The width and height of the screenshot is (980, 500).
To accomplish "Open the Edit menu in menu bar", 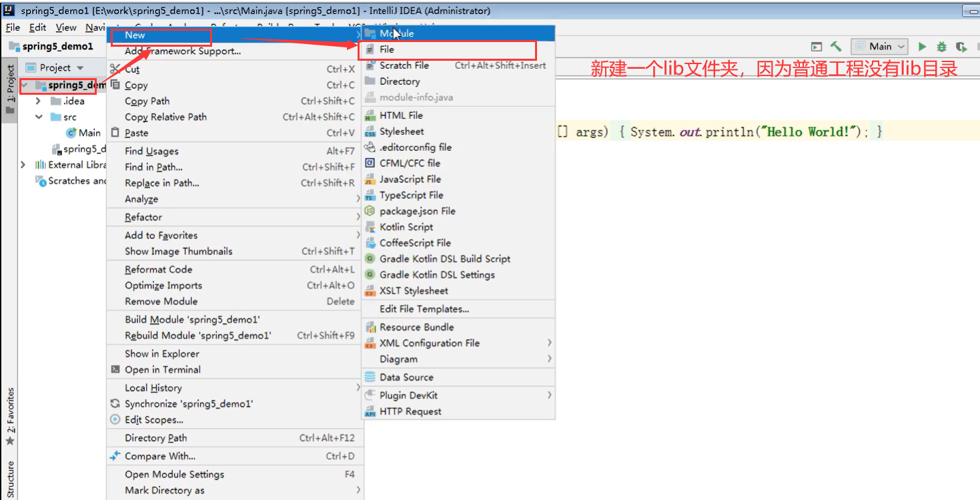I will pyautogui.click(x=38, y=27).
